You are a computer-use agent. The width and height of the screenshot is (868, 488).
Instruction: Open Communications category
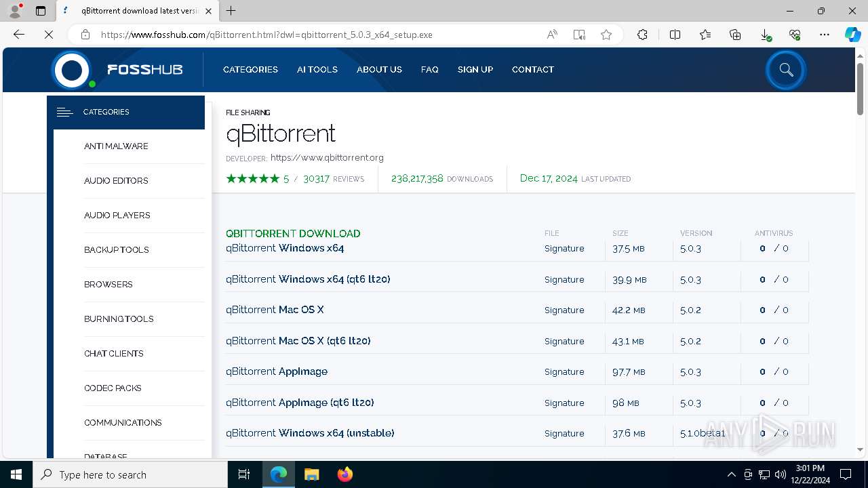tap(123, 423)
